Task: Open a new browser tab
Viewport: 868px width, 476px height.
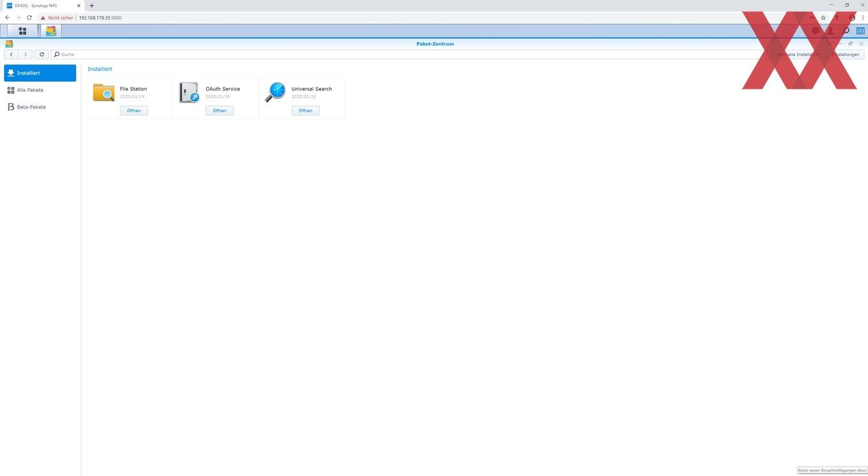Action: [91, 6]
